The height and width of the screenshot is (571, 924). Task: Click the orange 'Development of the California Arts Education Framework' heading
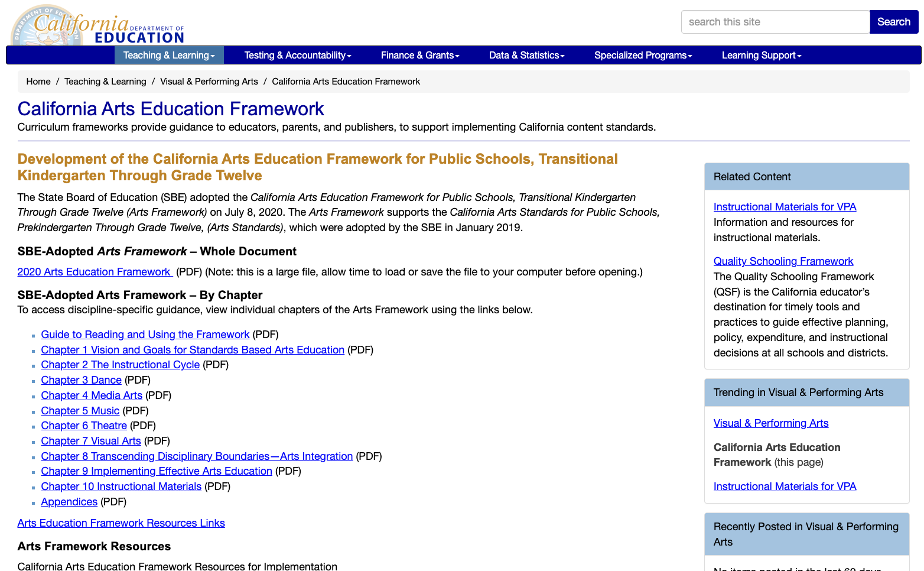[317, 167]
